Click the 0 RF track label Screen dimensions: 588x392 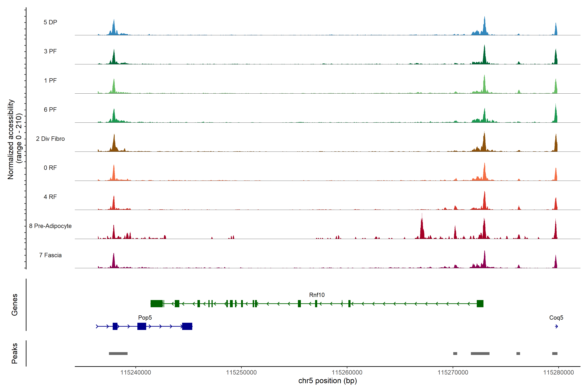pyautogui.click(x=50, y=168)
